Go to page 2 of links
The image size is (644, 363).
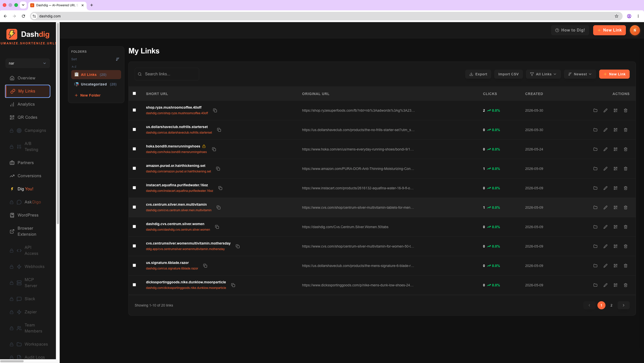click(611, 305)
